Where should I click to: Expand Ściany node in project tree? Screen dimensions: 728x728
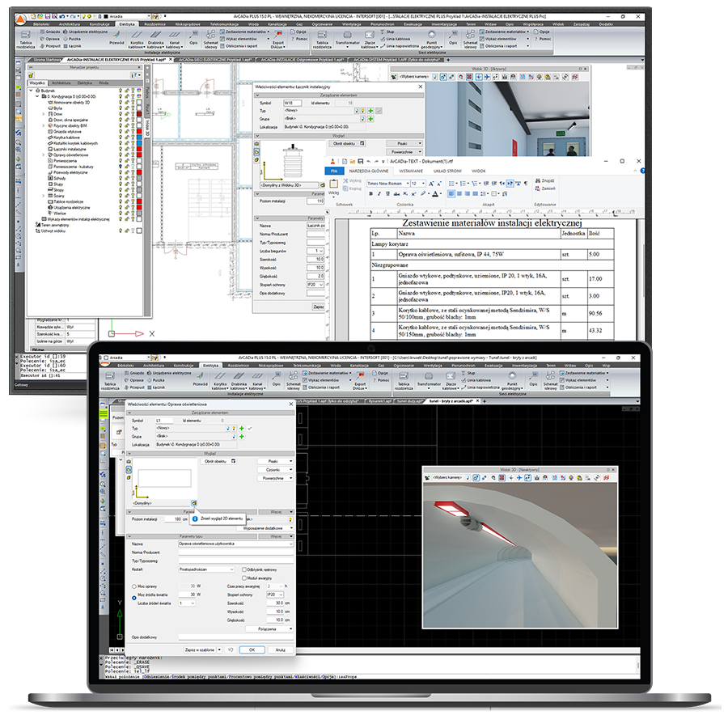click(44, 196)
